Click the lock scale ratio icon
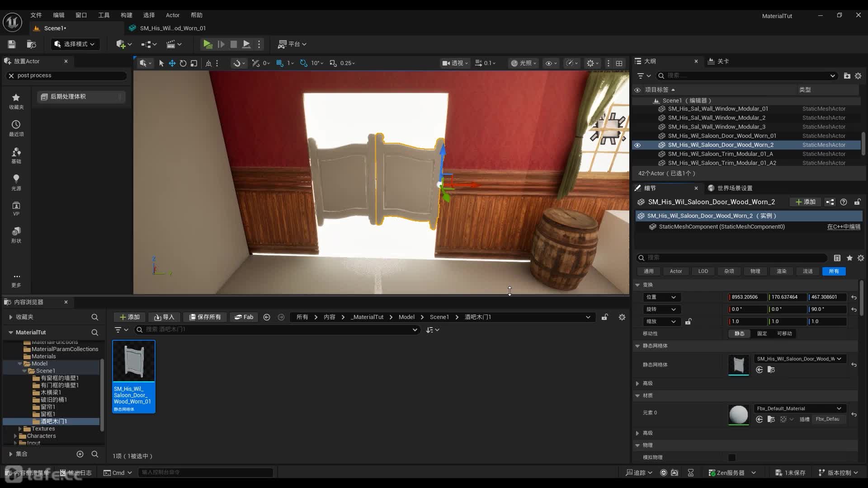The height and width of the screenshot is (488, 868). pos(688,321)
